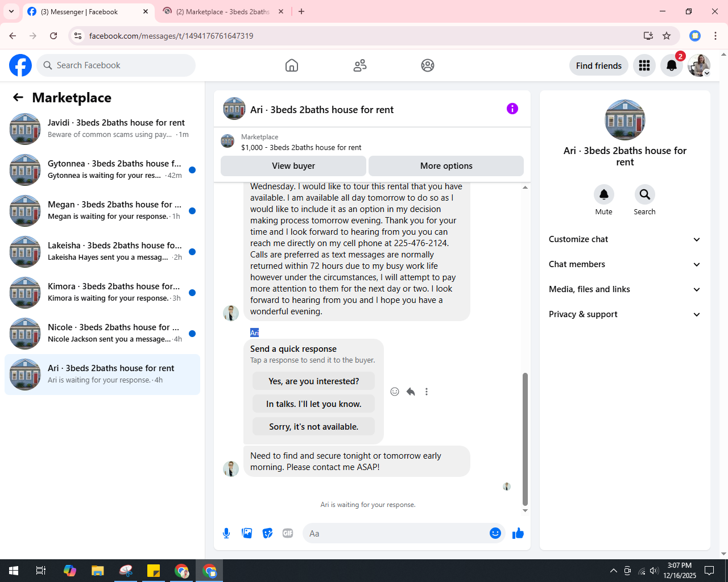
Task: Open the volume control in system tray
Action: coord(654,571)
